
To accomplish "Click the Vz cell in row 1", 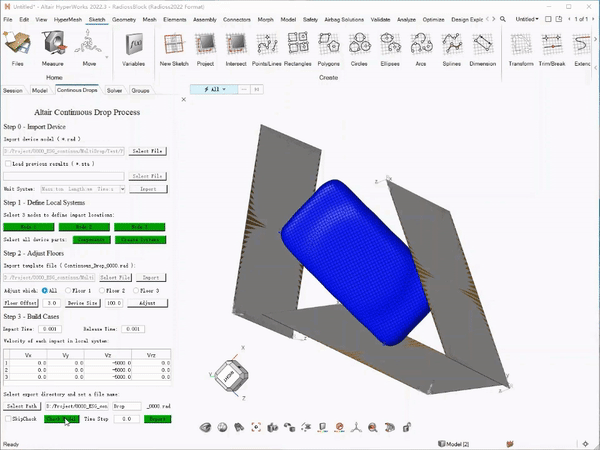I will point(108,363).
